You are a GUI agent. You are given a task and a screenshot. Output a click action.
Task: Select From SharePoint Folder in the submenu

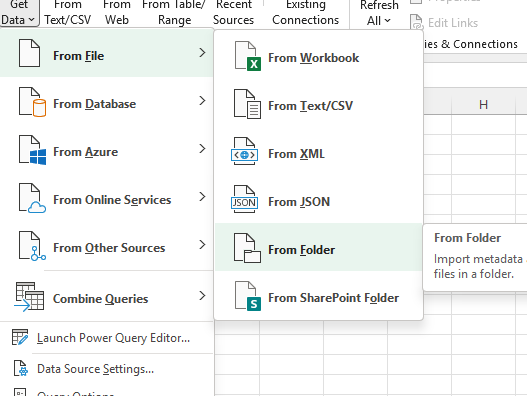(319, 296)
